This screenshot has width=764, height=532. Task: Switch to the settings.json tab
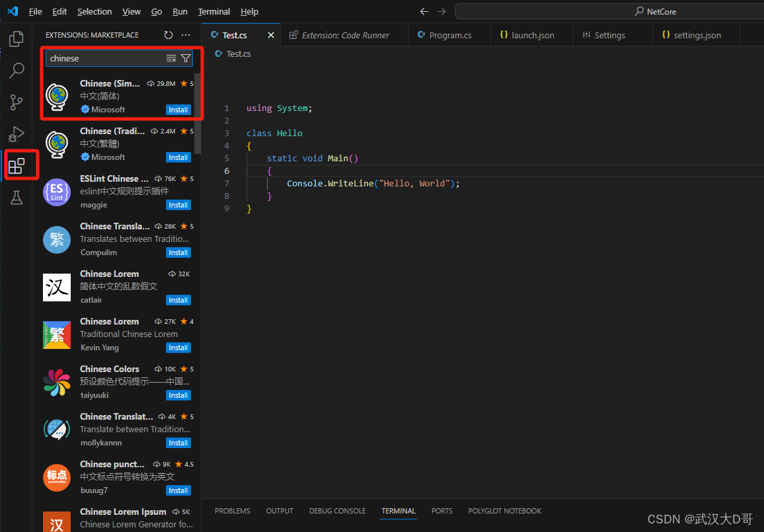(x=697, y=35)
